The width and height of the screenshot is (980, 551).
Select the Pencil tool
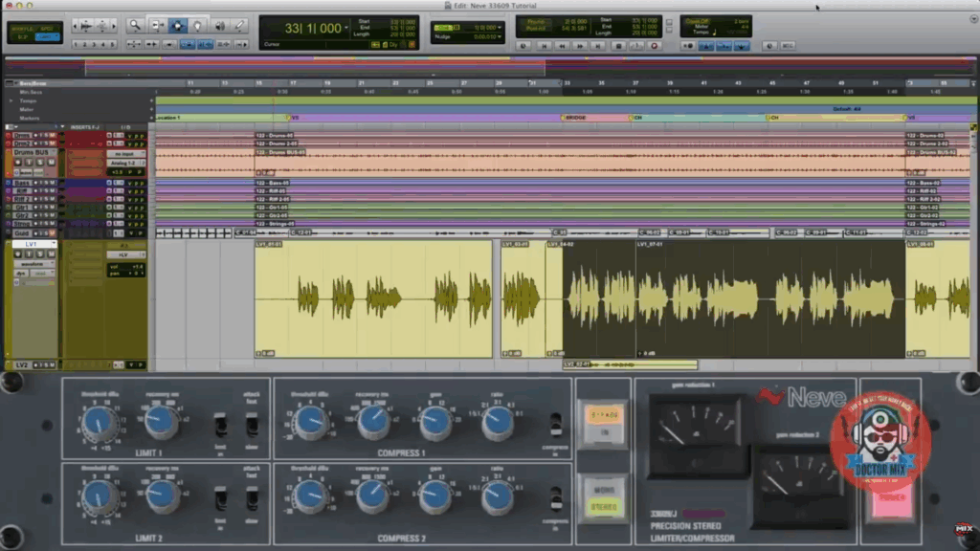[x=239, y=26]
